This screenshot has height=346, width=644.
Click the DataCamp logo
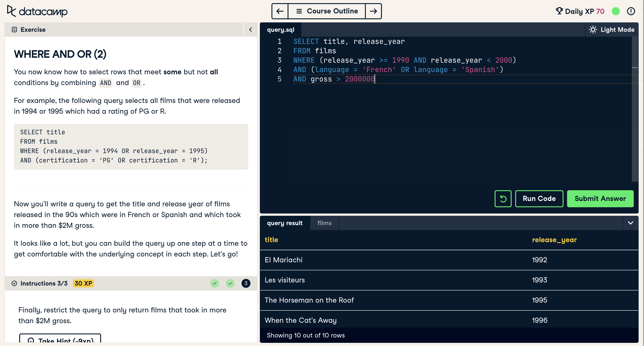37,11
